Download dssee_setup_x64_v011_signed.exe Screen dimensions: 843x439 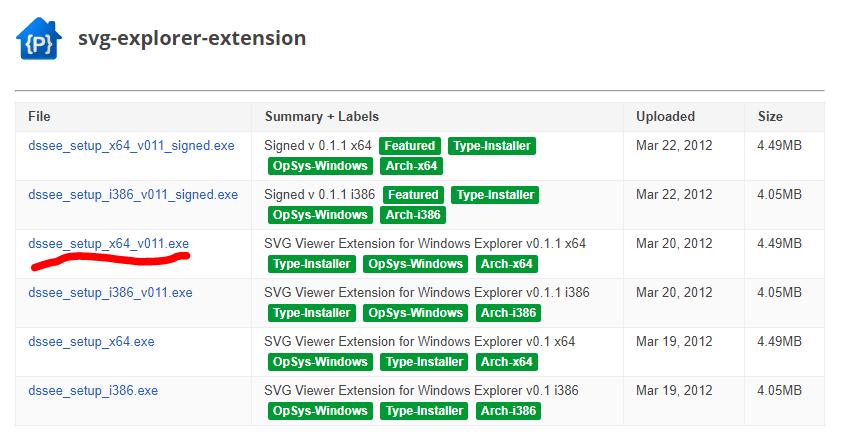click(x=131, y=146)
